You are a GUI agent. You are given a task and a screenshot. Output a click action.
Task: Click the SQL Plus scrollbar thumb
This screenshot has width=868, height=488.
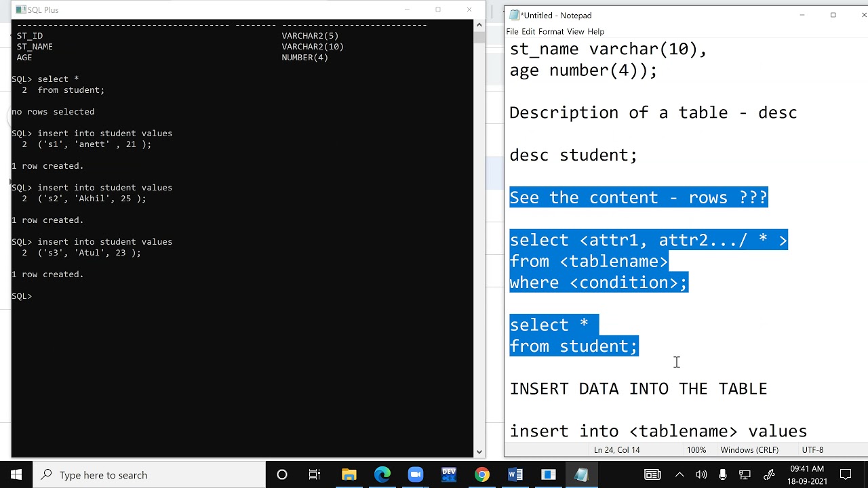[479, 37]
